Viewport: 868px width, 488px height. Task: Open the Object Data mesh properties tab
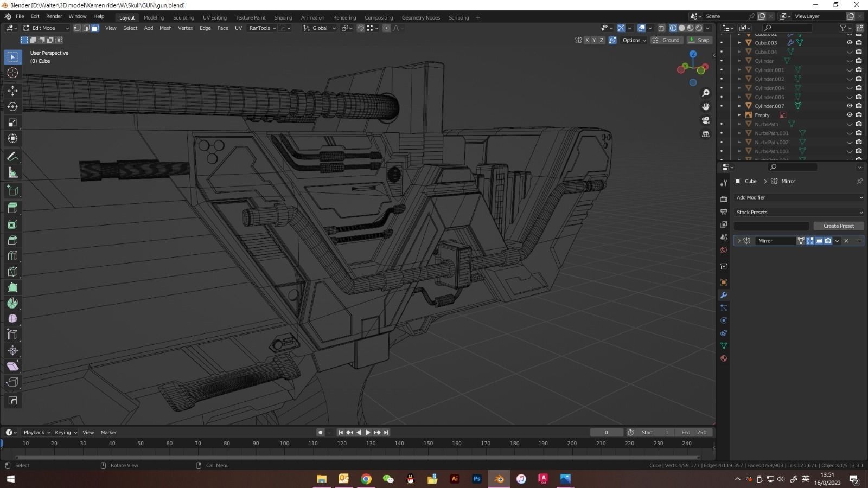(724, 345)
